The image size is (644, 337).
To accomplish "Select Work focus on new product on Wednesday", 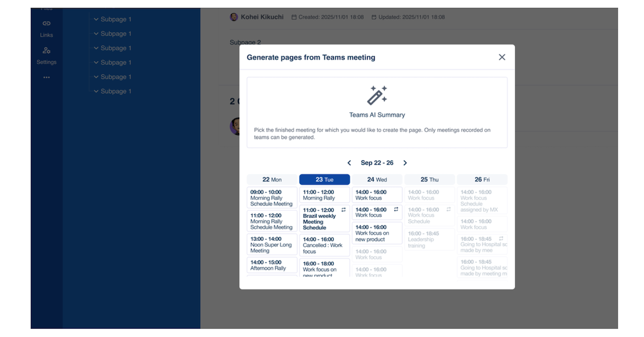I will [x=377, y=233].
